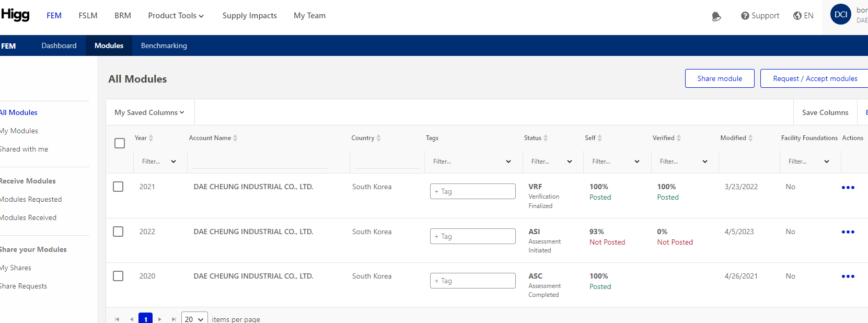The height and width of the screenshot is (323, 868).
Task: Click the Higg logo
Action: pyautogui.click(x=15, y=15)
